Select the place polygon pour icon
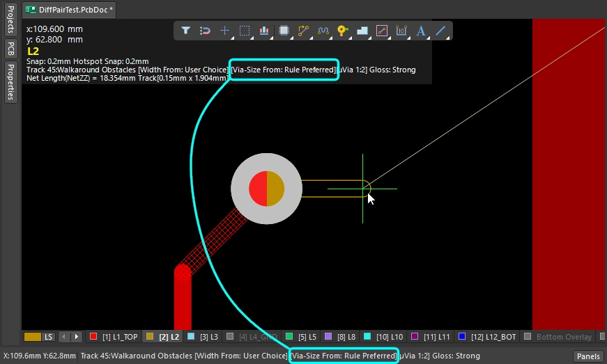The width and height of the screenshot is (607, 364). tap(362, 31)
